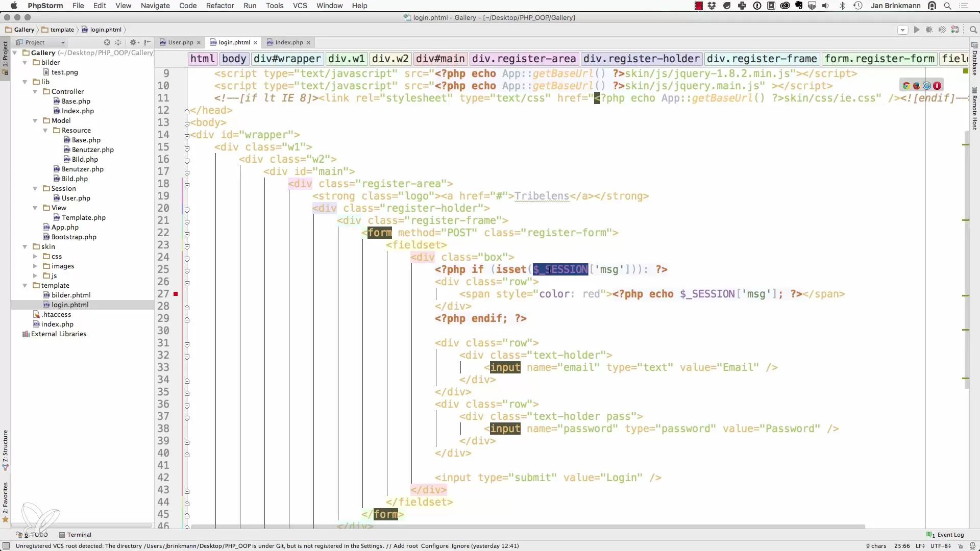The image size is (980, 551).
Task: Collapse the Controller folder
Action: (x=35, y=91)
